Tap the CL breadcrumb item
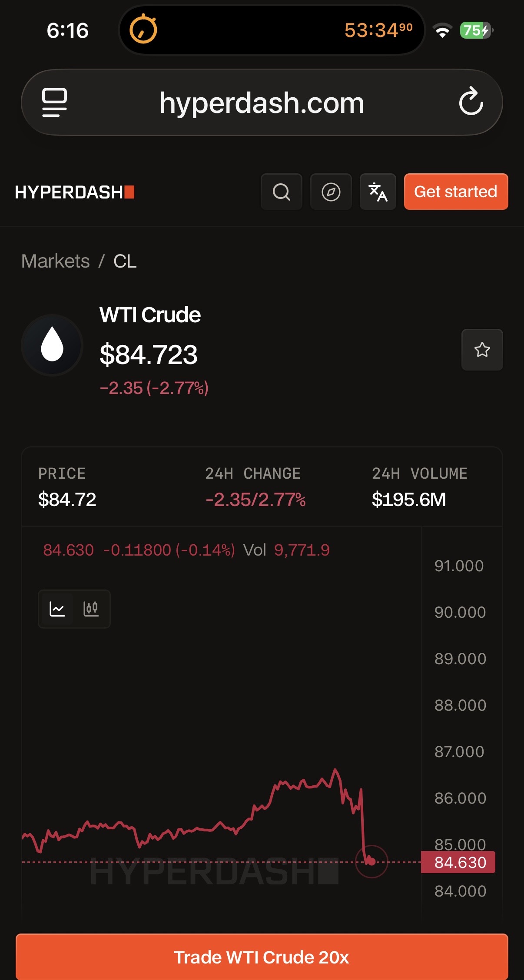This screenshot has width=524, height=980. 125,261
